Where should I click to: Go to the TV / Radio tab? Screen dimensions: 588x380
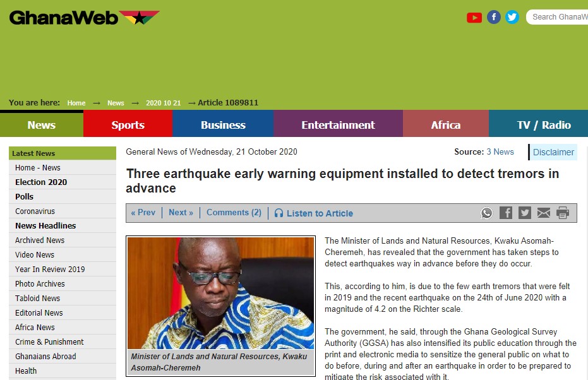tap(543, 125)
